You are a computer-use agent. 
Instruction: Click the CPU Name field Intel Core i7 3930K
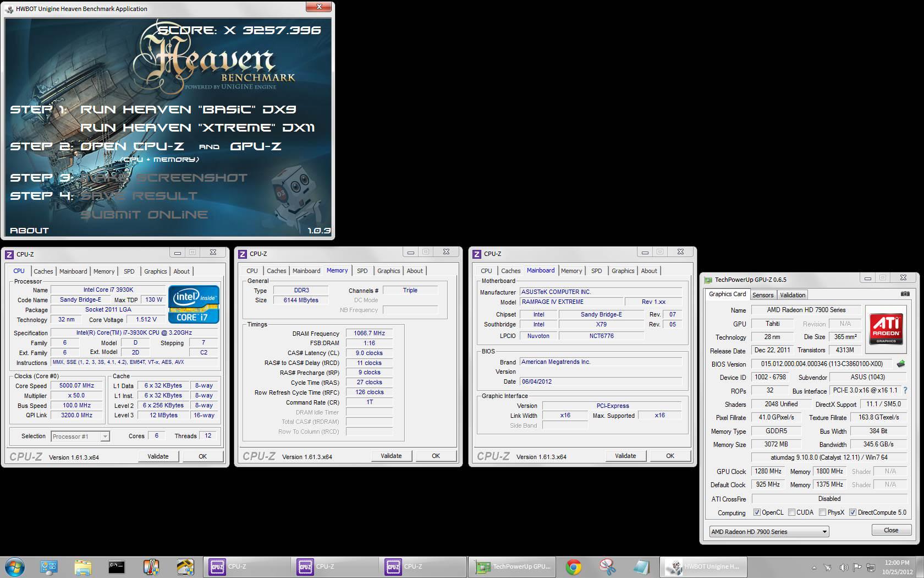coord(108,290)
